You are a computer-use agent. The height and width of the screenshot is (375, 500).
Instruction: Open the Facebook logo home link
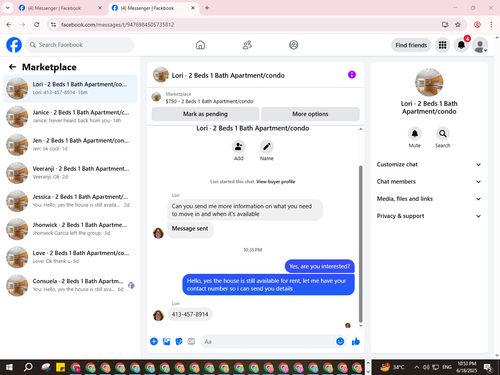pyautogui.click(x=14, y=45)
